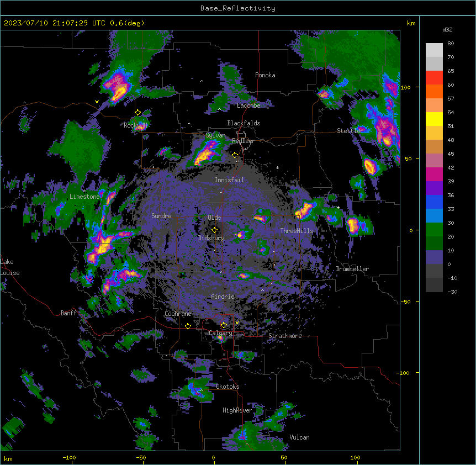The height and width of the screenshot is (465, 476).
Task: Click the Airdrie city label
Action: (223, 297)
